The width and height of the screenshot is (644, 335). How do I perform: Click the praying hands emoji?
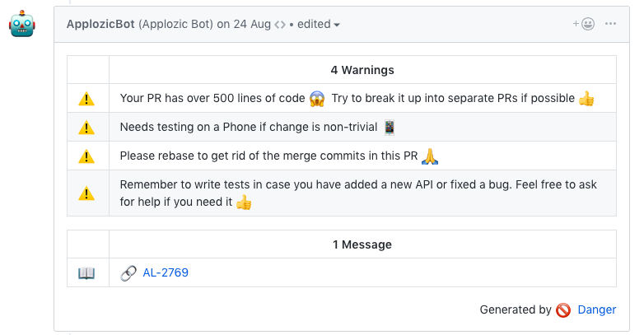pos(429,156)
